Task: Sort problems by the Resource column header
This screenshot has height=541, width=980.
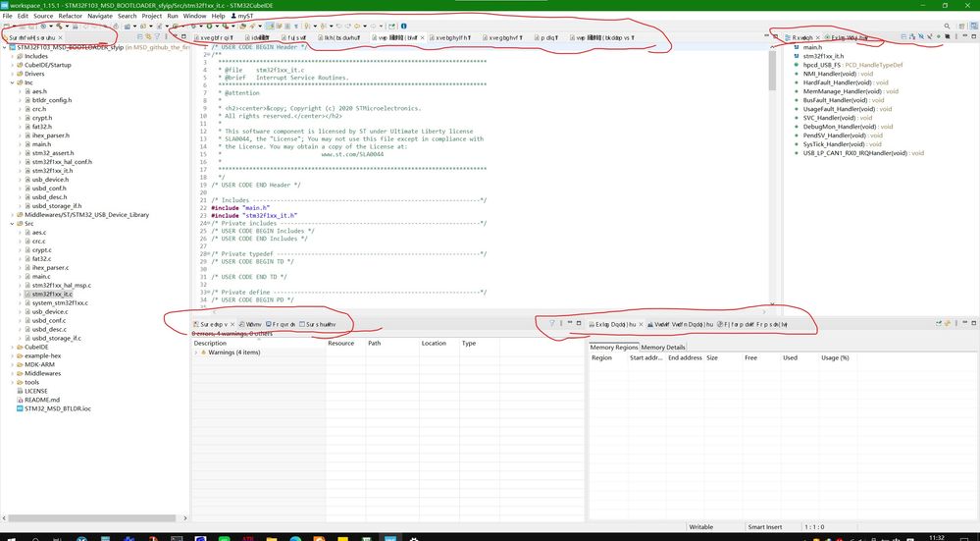Action: coord(341,344)
